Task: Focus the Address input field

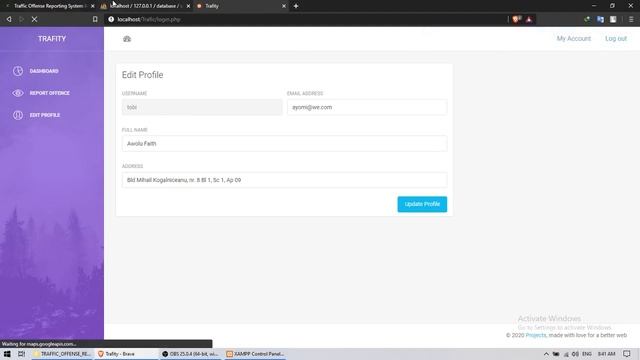Action: tap(284, 180)
